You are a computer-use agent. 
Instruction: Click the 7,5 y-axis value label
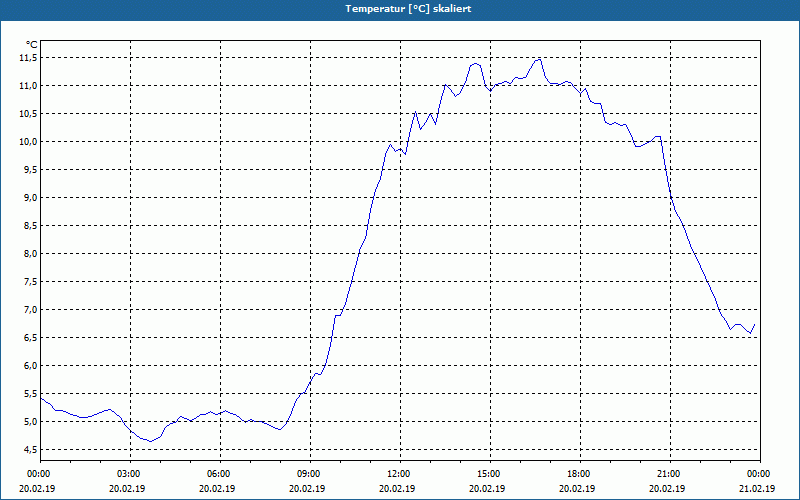point(31,282)
